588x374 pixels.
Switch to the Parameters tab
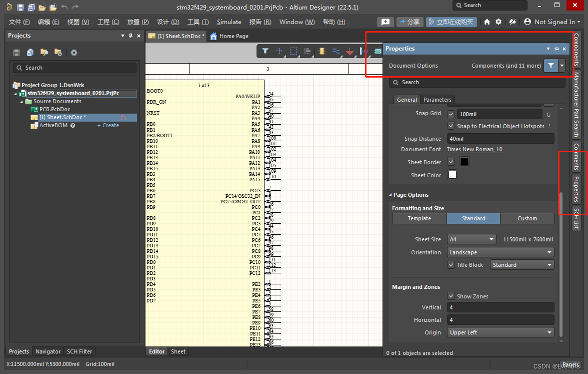437,100
